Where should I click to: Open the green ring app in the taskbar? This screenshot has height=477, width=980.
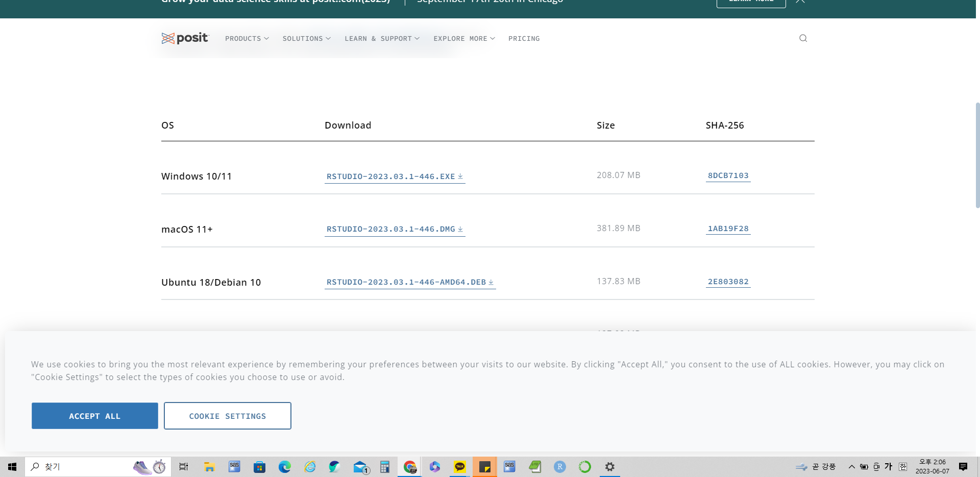coord(585,467)
